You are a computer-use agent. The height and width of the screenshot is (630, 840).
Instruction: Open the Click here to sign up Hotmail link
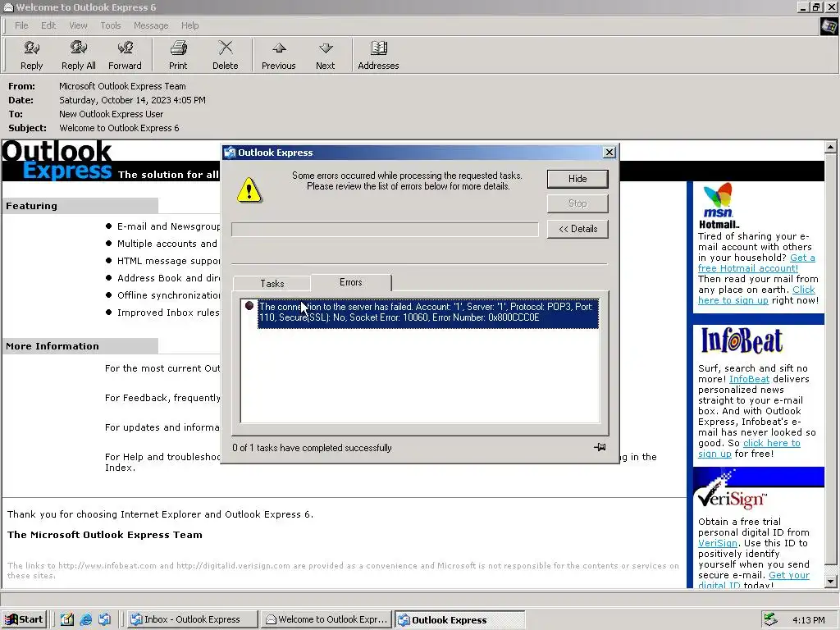pyautogui.click(x=756, y=294)
